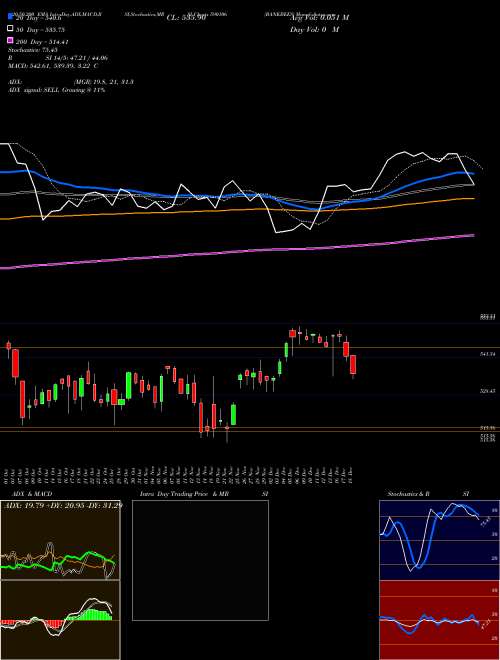Click the tallest green candlestick near 515
Image resolution: width=500 pixels, height=660 pixels.
click(x=234, y=415)
